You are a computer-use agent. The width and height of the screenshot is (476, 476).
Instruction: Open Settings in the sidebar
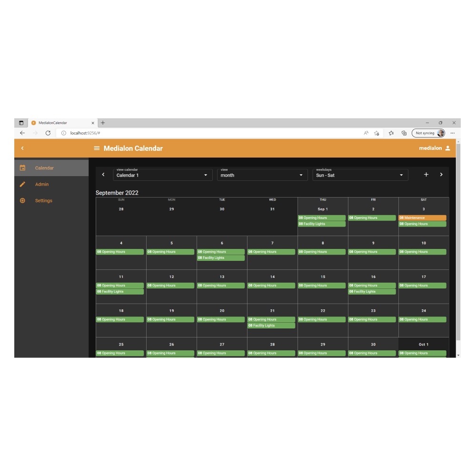tap(51, 201)
